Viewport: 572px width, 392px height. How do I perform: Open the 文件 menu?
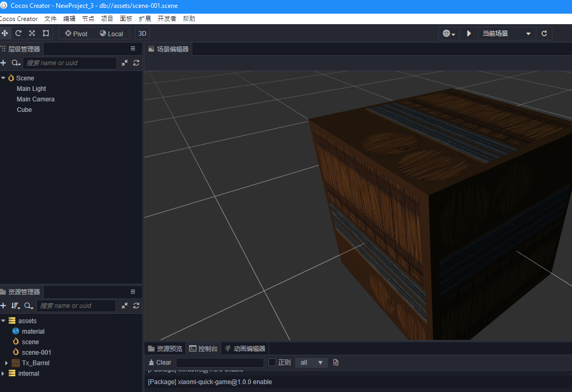[50, 19]
